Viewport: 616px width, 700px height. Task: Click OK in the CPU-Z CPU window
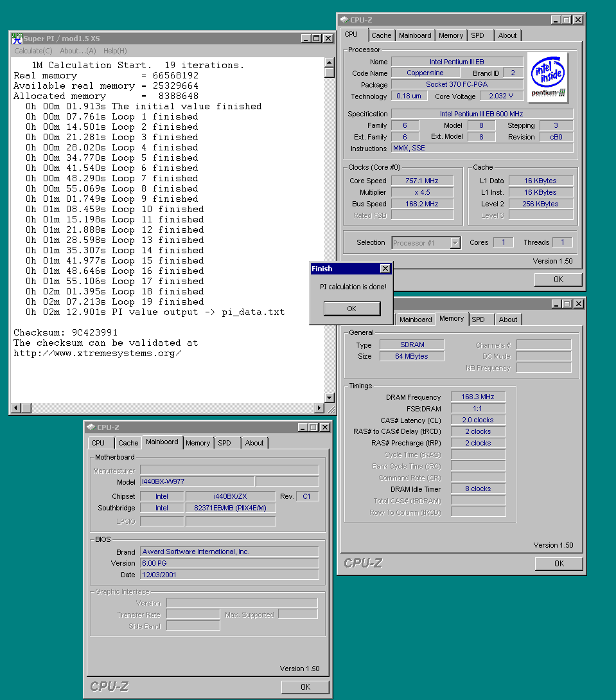558,280
